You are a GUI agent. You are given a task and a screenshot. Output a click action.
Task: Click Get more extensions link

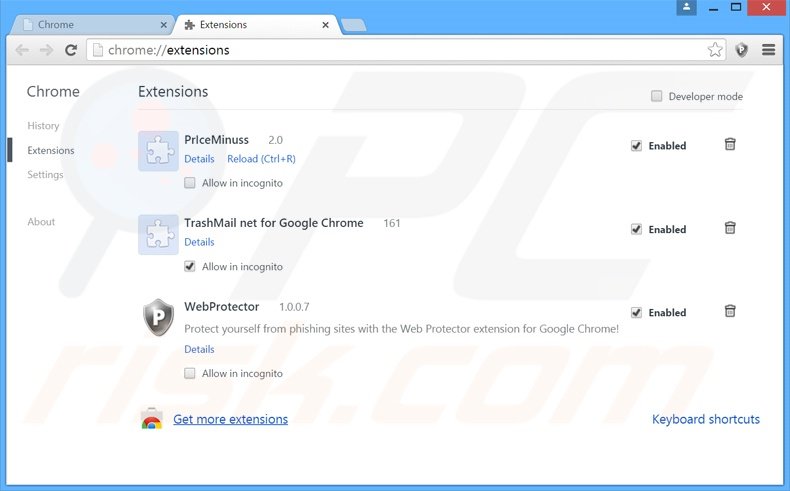230,419
